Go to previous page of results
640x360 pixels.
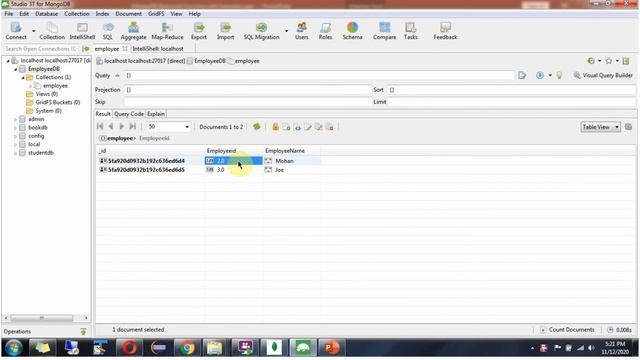tap(111, 127)
